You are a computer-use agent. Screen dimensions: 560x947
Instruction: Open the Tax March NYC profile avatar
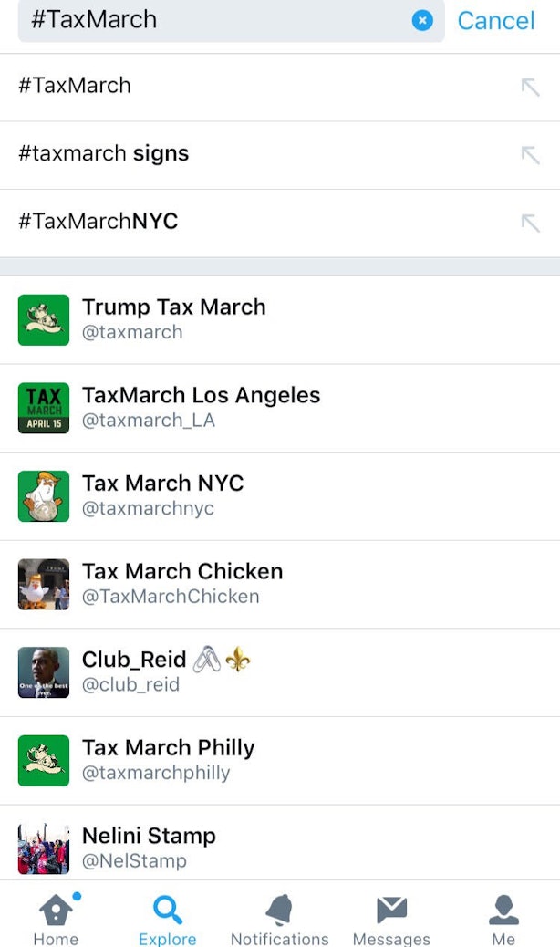coord(44,495)
